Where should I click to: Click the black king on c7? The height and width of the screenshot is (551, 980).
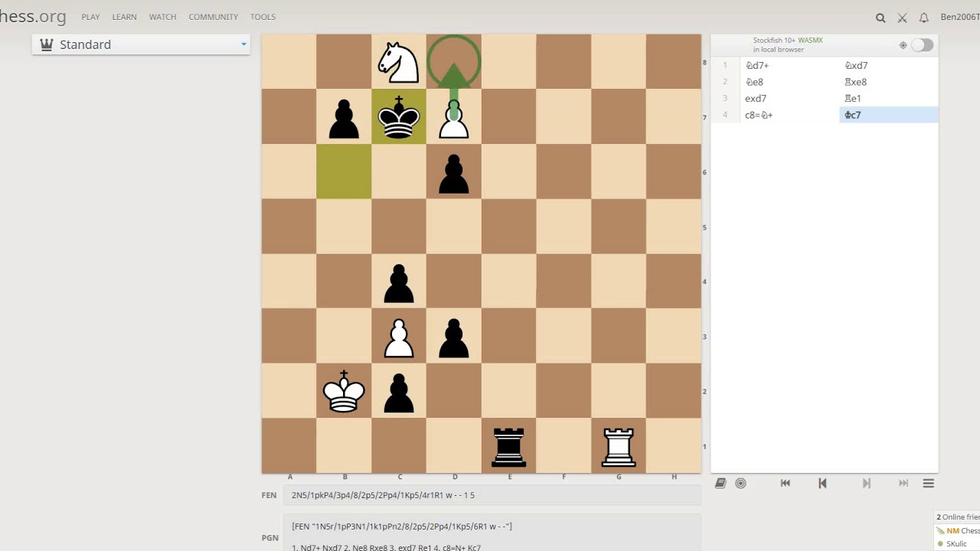tap(399, 116)
